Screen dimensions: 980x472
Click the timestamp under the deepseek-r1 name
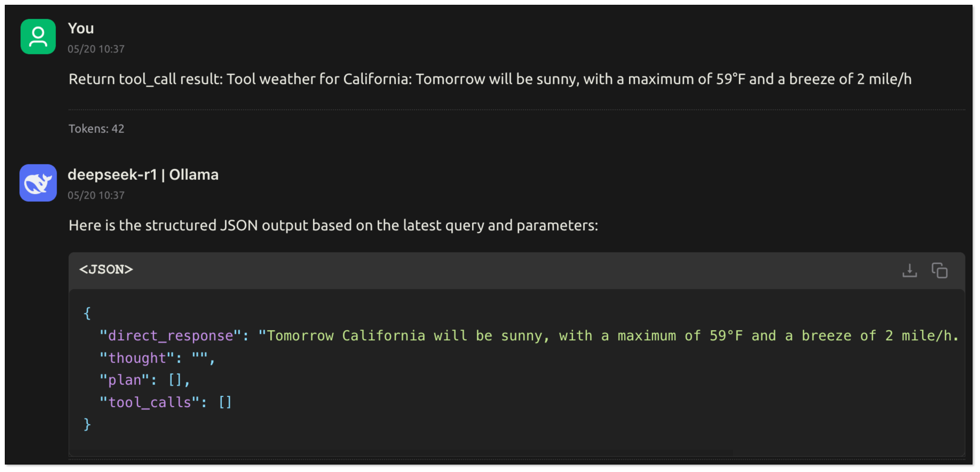(x=96, y=195)
